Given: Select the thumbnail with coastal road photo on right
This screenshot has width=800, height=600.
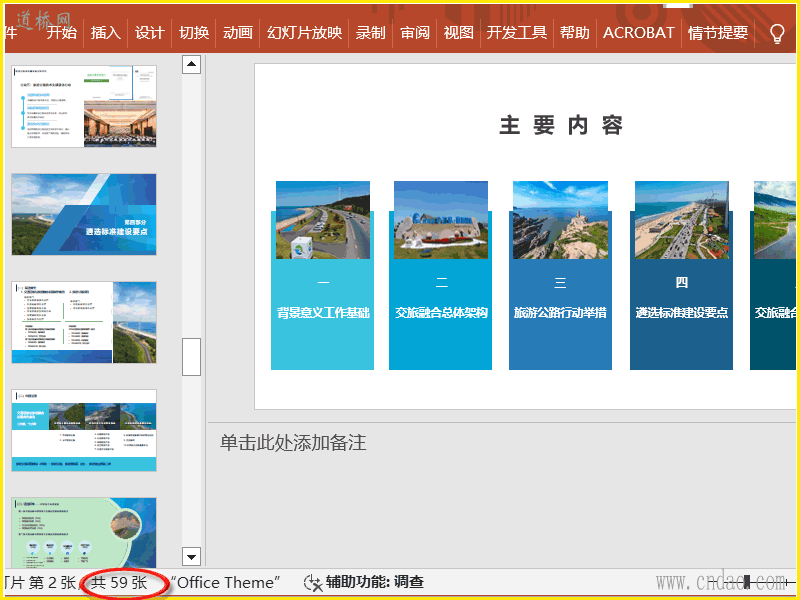Looking at the screenshot, I should pyautogui.click(x=84, y=322).
